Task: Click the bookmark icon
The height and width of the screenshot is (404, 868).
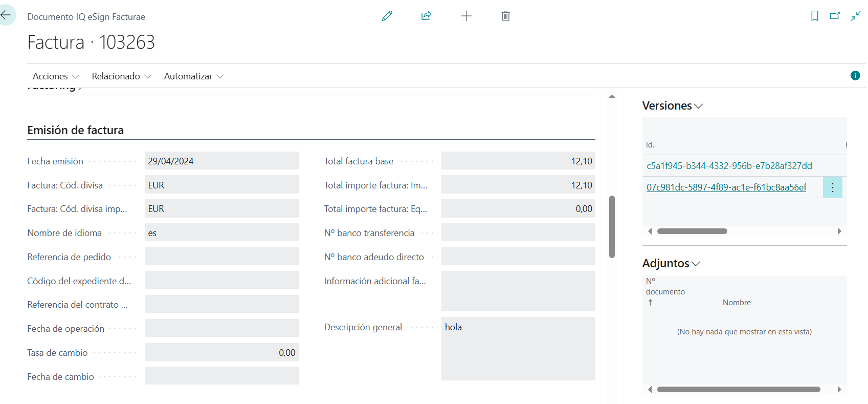Action: pos(814,16)
